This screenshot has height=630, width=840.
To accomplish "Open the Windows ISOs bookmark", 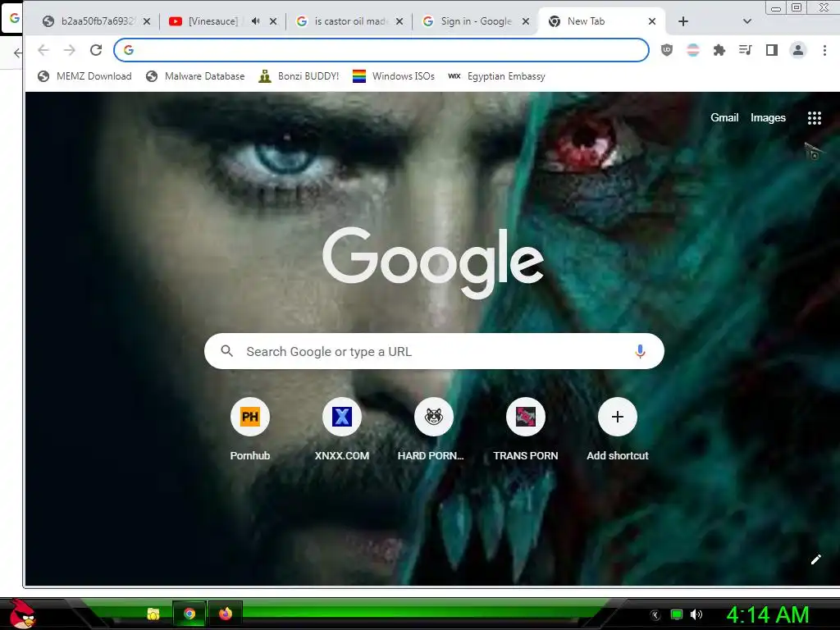I will coord(394,76).
